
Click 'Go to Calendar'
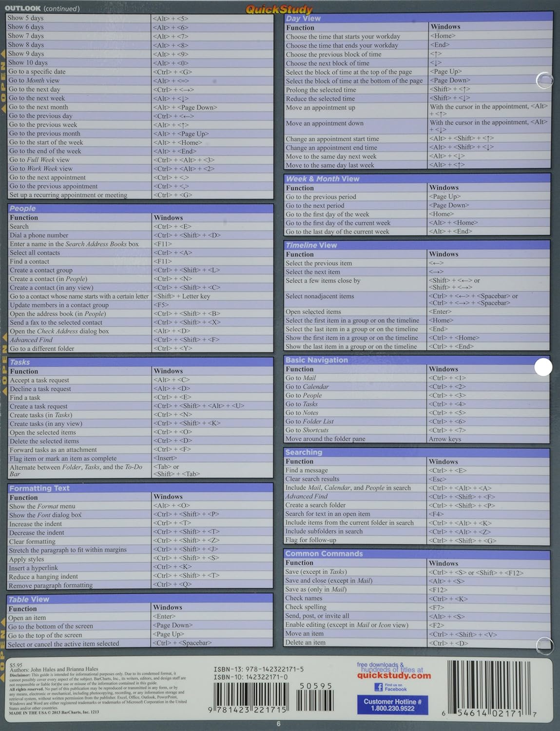pos(308,386)
